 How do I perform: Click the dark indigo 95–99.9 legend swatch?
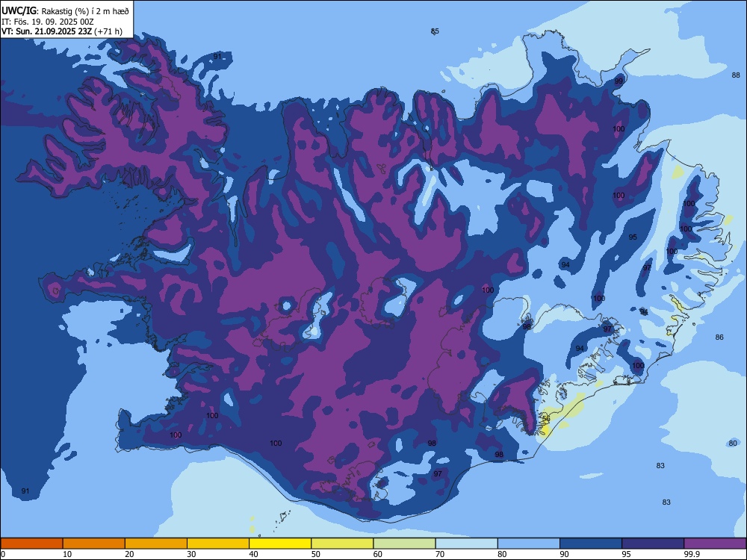tap(653, 544)
